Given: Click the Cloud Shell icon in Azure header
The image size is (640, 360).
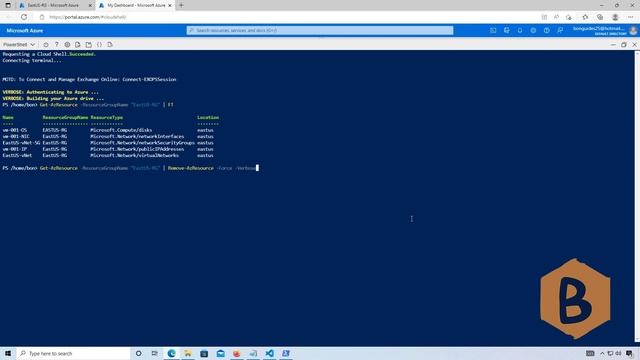Looking at the screenshot, I should [493, 31].
